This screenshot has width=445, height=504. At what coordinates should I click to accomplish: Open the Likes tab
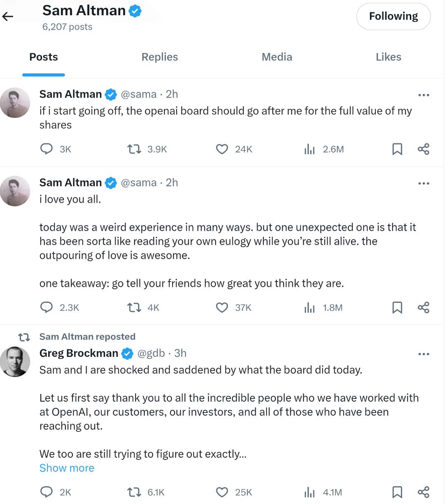click(388, 57)
